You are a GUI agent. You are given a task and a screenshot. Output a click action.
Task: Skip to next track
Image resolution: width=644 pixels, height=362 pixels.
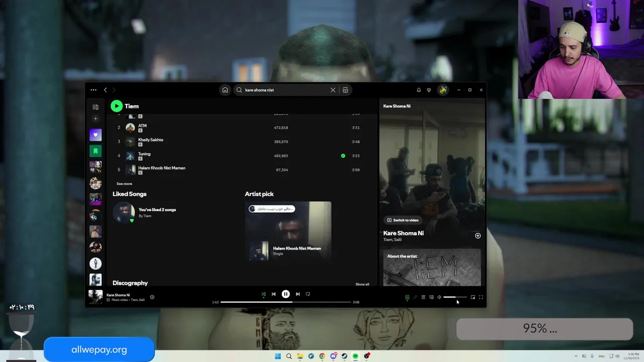click(x=297, y=294)
